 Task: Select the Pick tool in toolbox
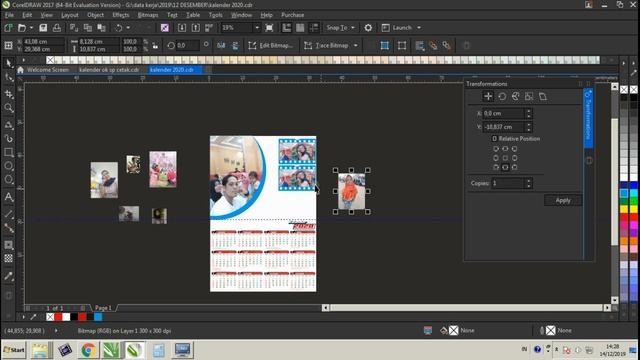[9, 63]
